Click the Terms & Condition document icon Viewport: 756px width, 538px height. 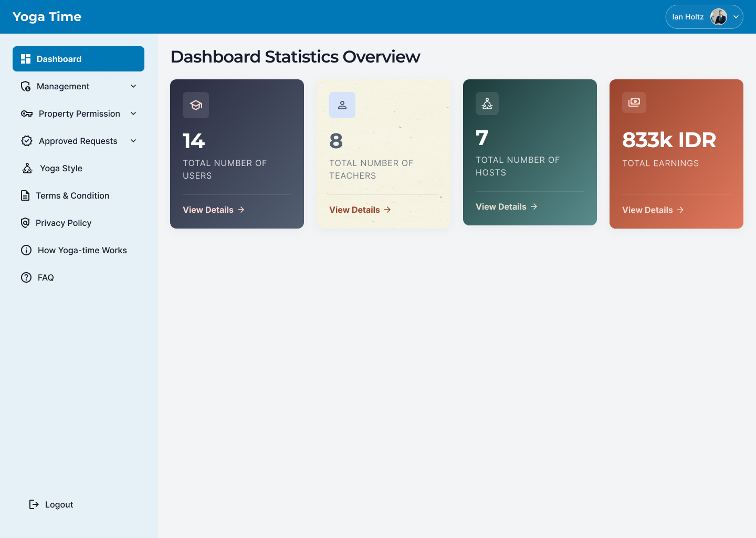coord(25,195)
